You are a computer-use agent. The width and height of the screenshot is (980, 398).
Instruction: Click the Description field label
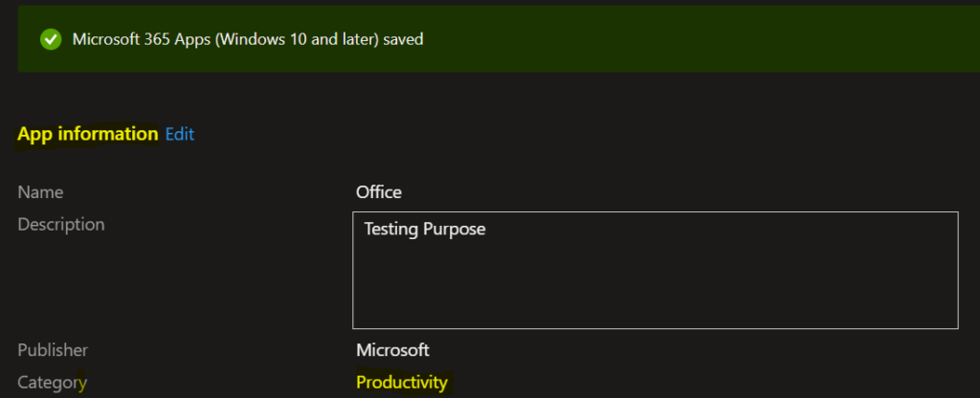[x=60, y=224]
